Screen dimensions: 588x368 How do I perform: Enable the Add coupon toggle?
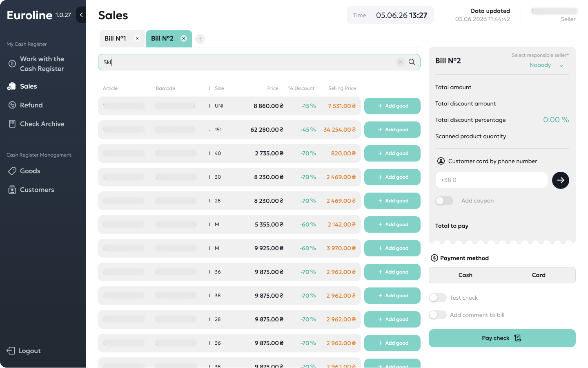444,201
